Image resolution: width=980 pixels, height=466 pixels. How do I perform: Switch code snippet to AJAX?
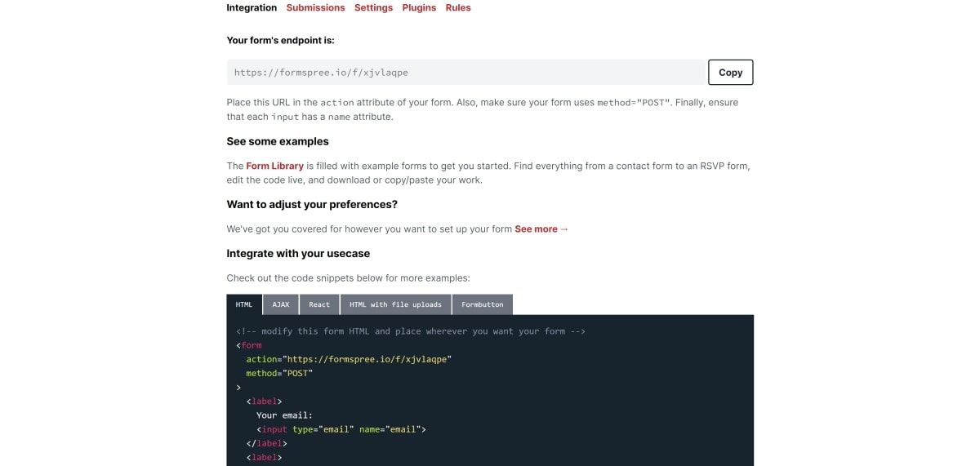click(x=281, y=304)
